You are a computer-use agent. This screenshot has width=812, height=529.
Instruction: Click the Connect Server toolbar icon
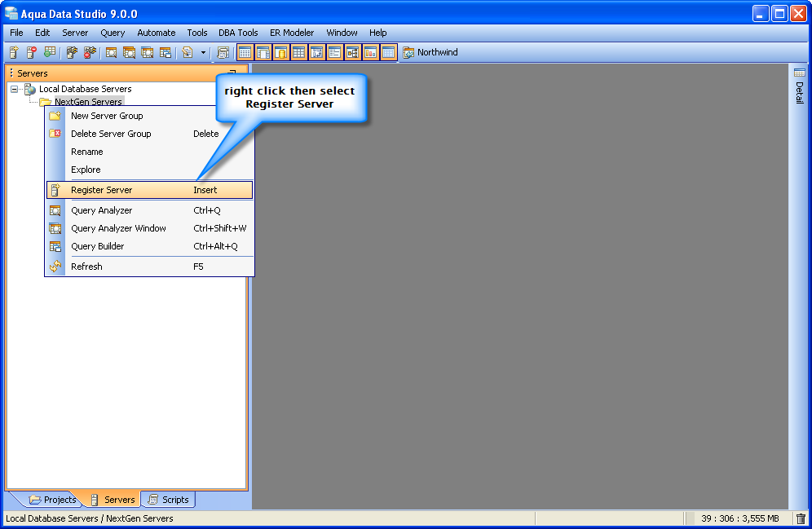[72, 52]
